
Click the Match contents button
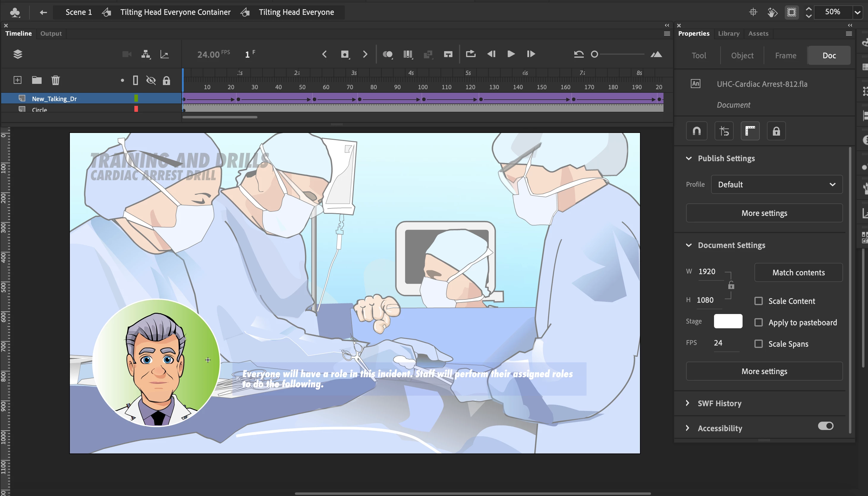click(x=798, y=272)
